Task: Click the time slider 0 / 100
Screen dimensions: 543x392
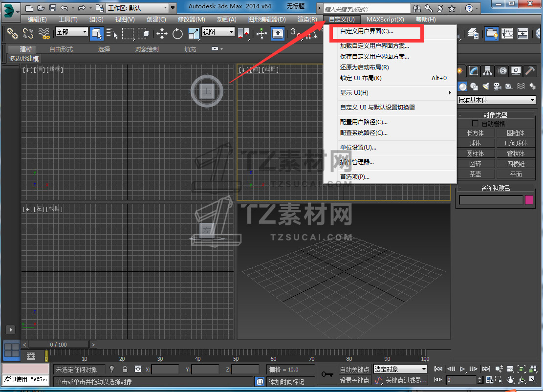Action: tap(58, 345)
